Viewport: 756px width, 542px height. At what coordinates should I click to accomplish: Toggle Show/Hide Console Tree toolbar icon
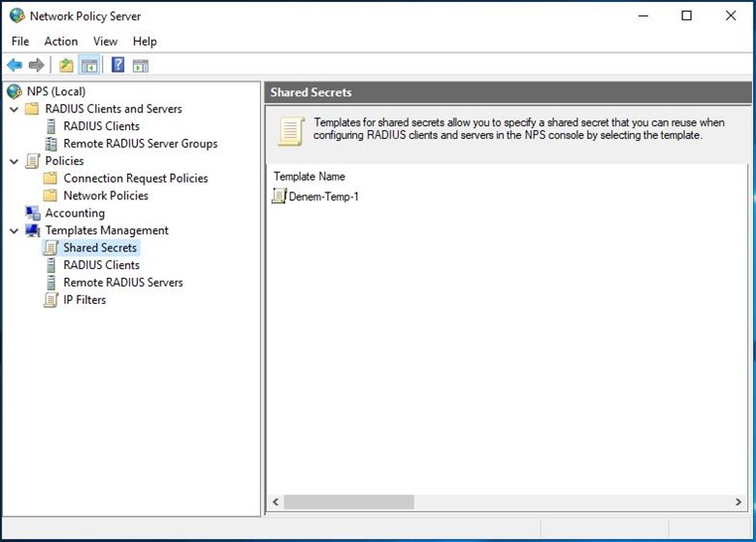coord(89,65)
